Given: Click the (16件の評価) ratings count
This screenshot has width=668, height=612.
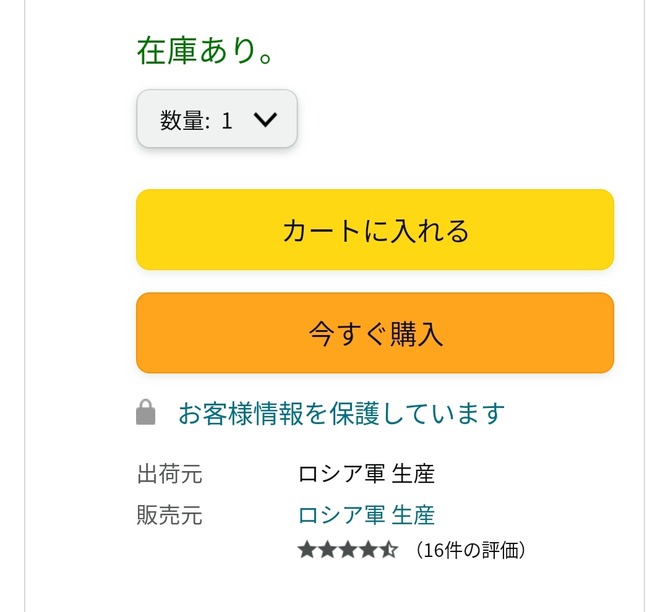Looking at the screenshot, I should click(469, 550).
